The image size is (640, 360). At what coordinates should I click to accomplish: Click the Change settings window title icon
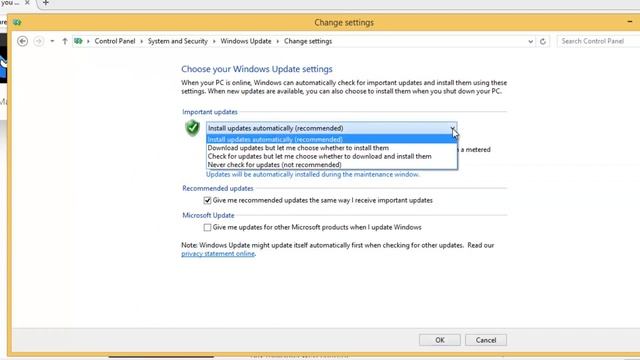tap(17, 22)
